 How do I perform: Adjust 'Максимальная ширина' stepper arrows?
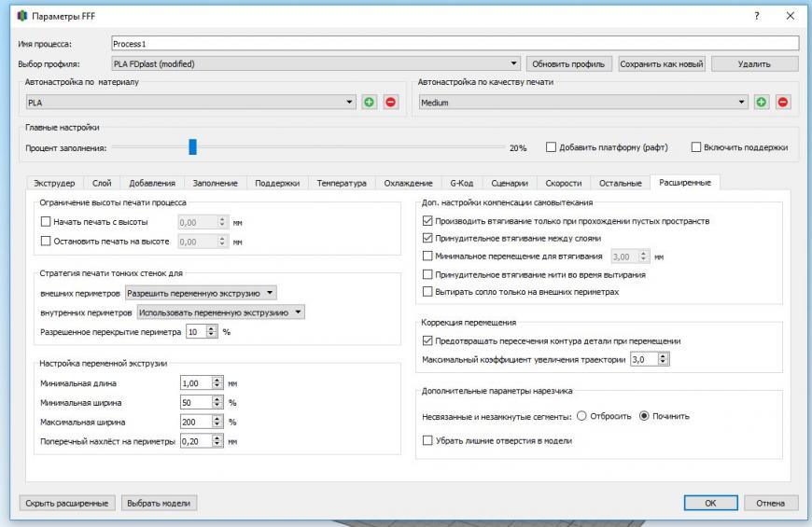(x=217, y=422)
